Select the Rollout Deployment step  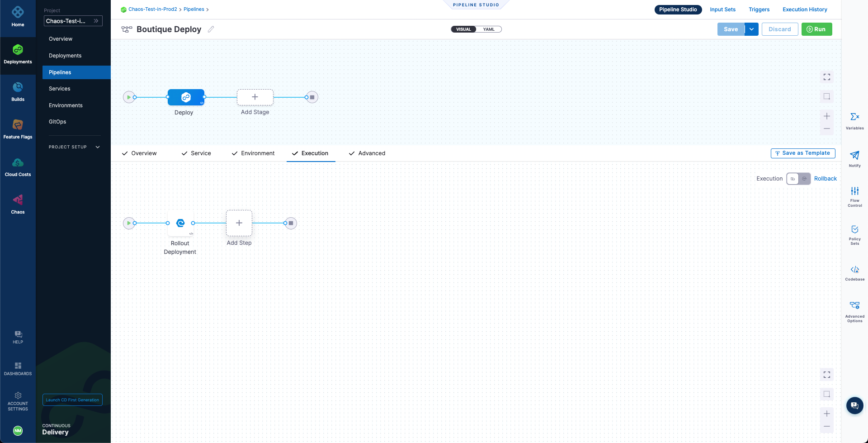pyautogui.click(x=180, y=223)
